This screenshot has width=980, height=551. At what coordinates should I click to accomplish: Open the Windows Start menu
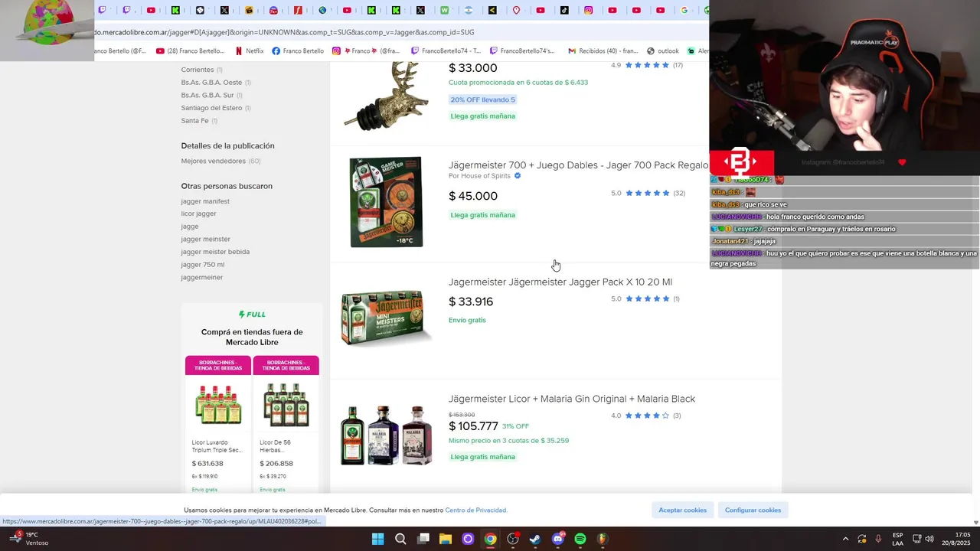click(377, 539)
